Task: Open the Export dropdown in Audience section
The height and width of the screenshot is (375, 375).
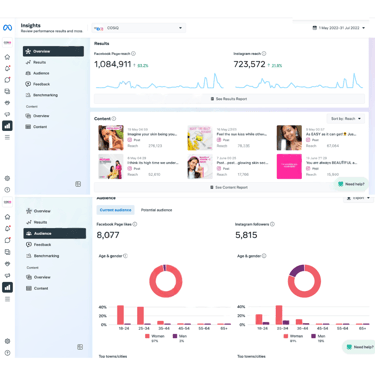Action: click(x=358, y=198)
